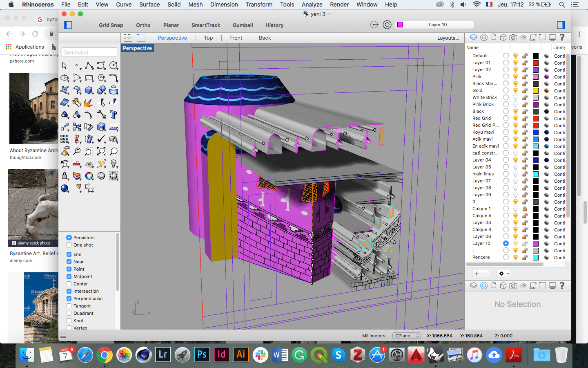Viewport: 588px width, 368px height.
Task: Select the One shot radio button
Action: [x=69, y=245]
